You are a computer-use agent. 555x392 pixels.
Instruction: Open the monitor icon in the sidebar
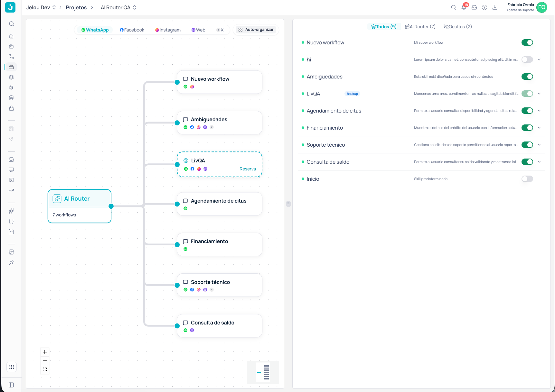11,170
